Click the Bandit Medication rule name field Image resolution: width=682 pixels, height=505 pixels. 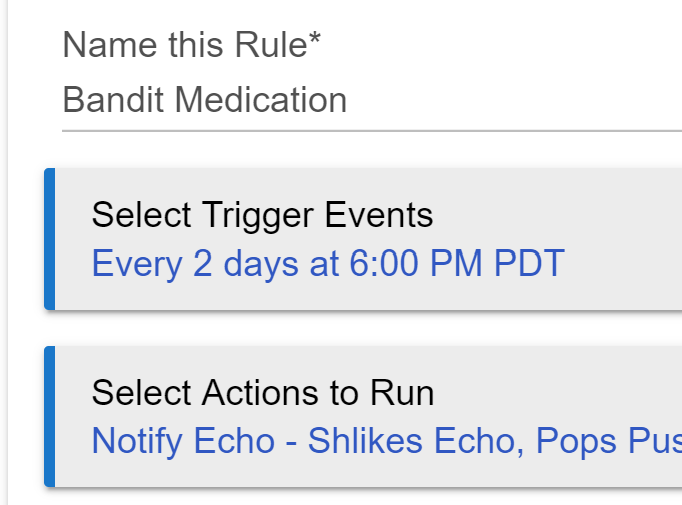(372, 100)
